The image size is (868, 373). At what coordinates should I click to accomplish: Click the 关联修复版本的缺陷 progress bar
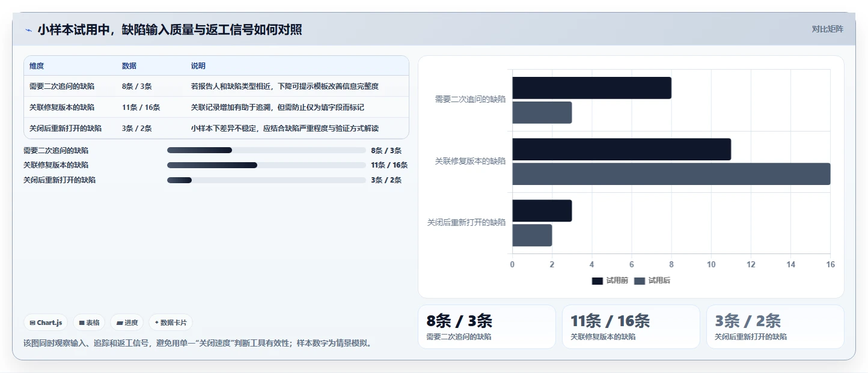click(266, 165)
